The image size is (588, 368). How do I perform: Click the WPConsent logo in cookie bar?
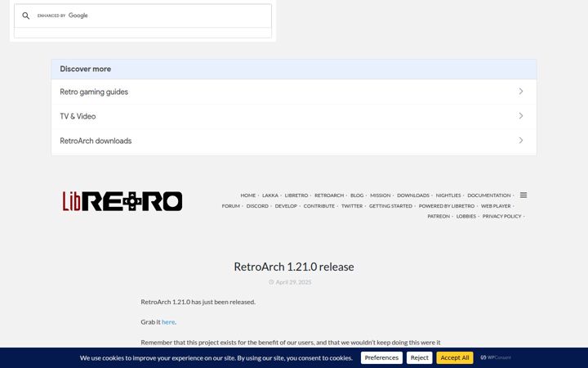coord(496,357)
